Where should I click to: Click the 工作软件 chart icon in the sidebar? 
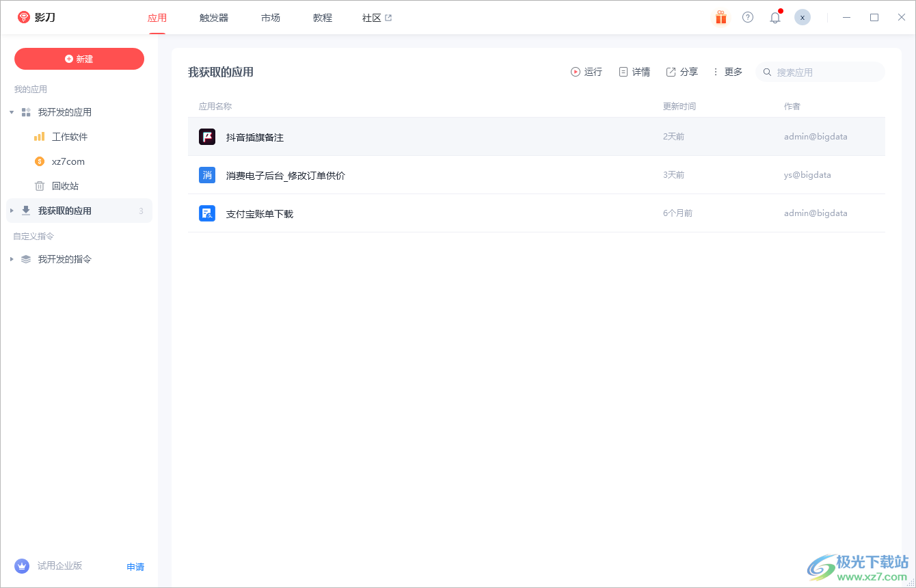pos(39,136)
